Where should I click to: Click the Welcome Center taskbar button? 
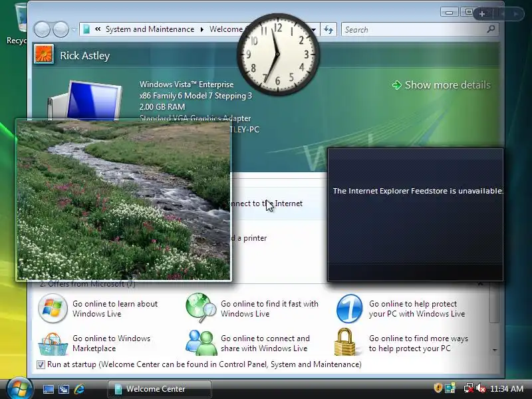tap(159, 389)
